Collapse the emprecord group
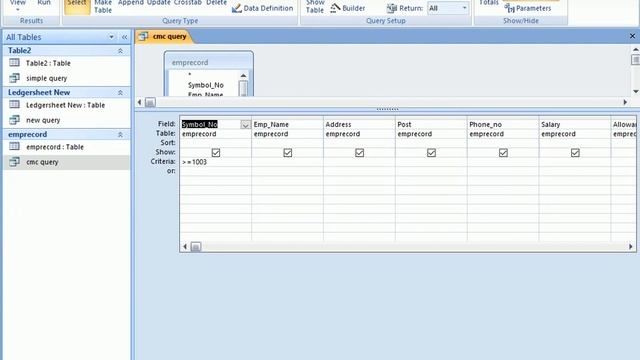 click(120, 134)
